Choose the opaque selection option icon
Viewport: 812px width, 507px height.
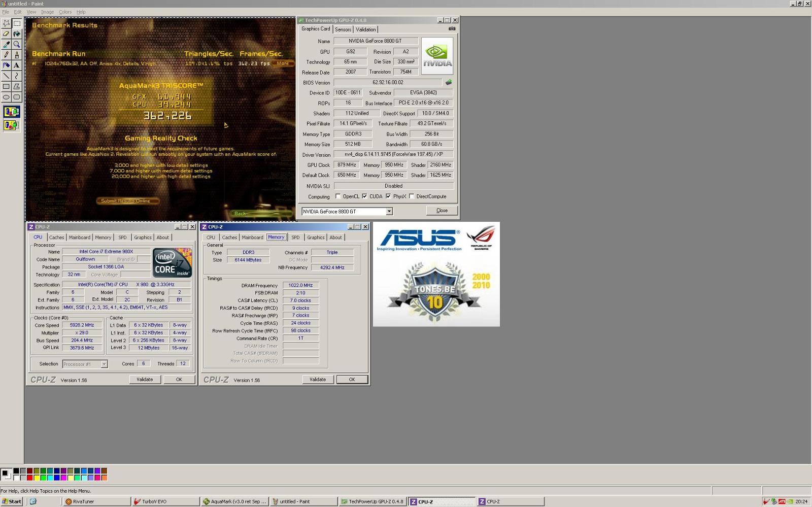(x=12, y=112)
